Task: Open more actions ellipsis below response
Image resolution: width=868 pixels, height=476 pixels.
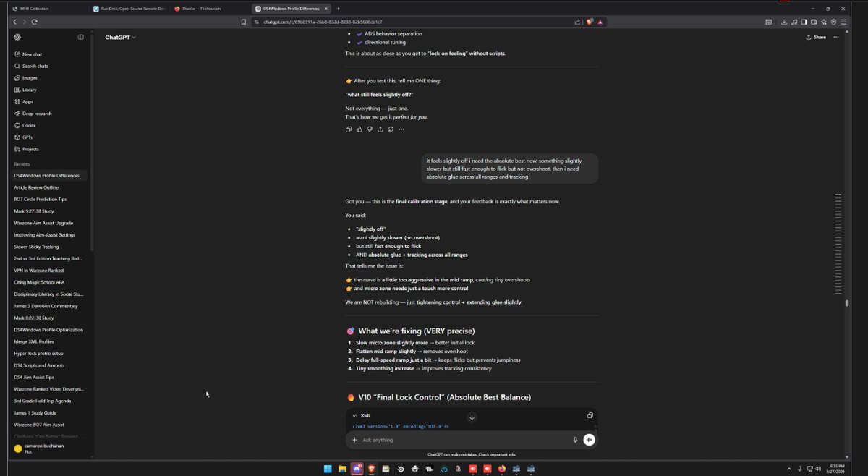Action: click(401, 129)
